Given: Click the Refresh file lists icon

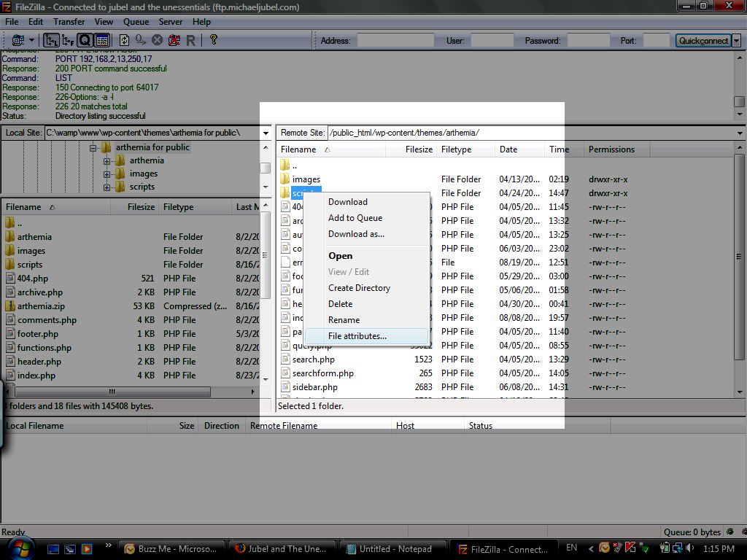Looking at the screenshot, I should 124,40.
